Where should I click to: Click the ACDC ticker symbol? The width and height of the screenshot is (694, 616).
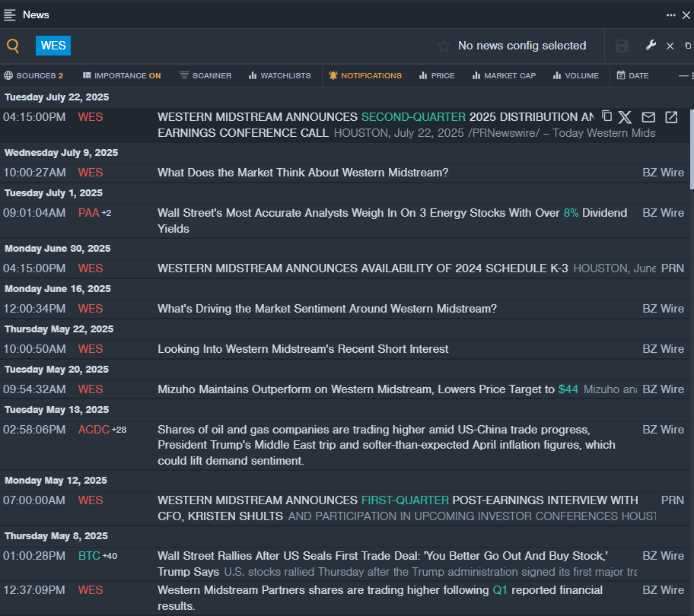pos(94,430)
